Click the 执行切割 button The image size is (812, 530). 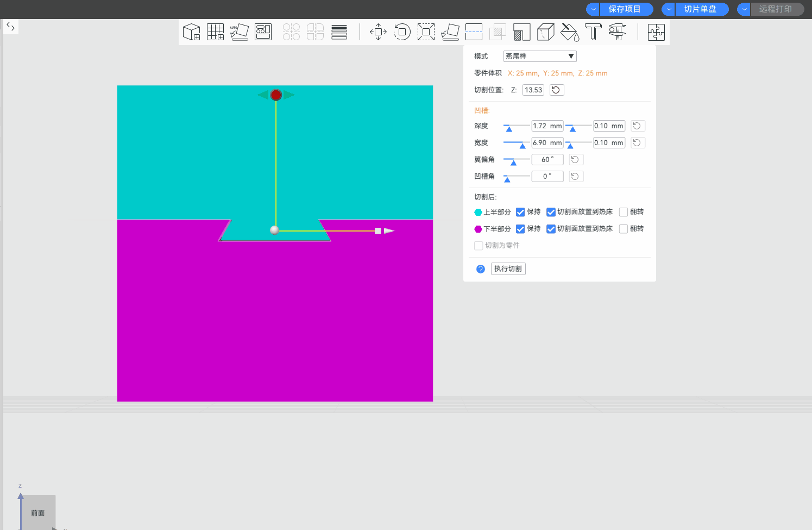(508, 269)
